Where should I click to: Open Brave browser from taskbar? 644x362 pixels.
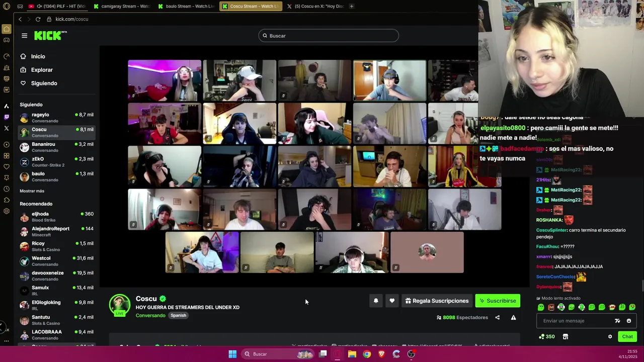[381, 354]
